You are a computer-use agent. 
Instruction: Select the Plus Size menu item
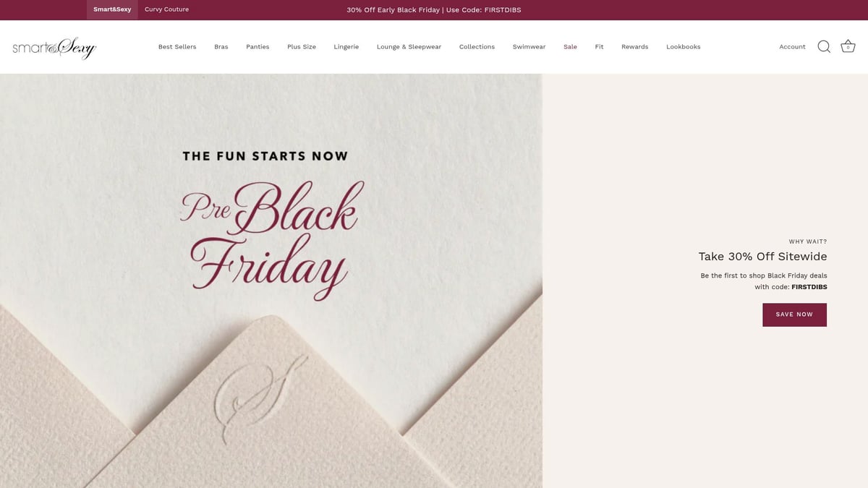302,47
